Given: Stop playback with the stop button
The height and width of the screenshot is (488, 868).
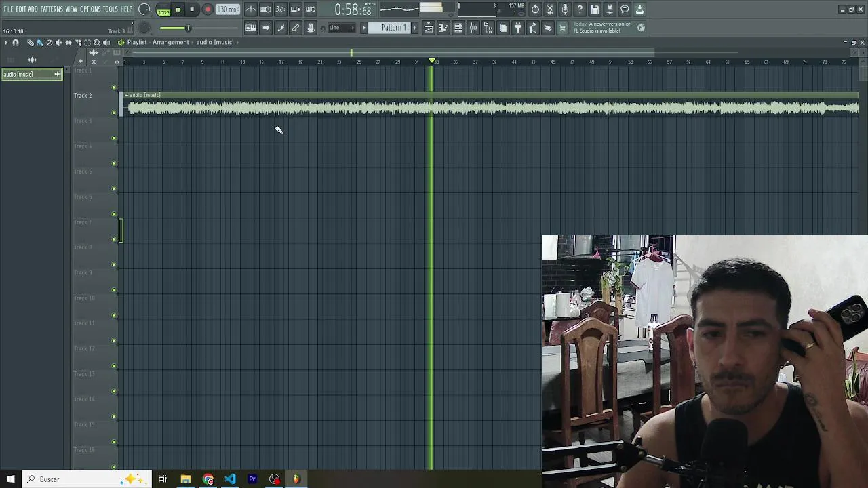Looking at the screenshot, I should point(192,9).
